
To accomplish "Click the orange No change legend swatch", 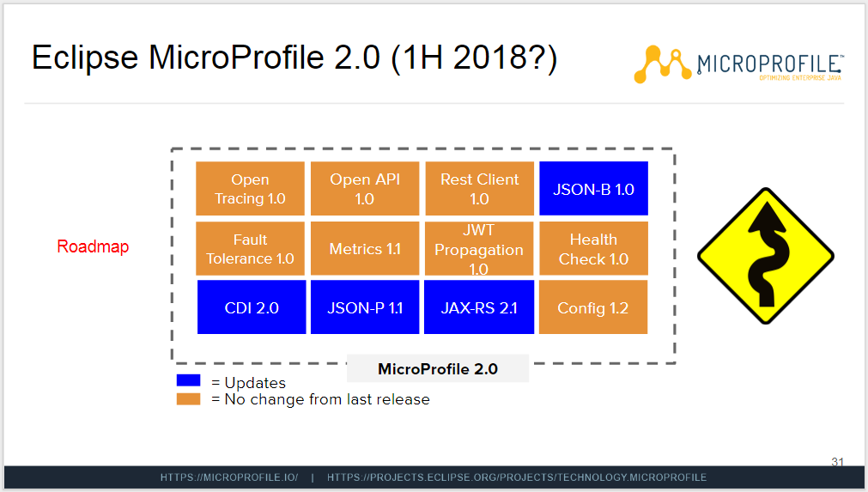I will click(x=188, y=399).
